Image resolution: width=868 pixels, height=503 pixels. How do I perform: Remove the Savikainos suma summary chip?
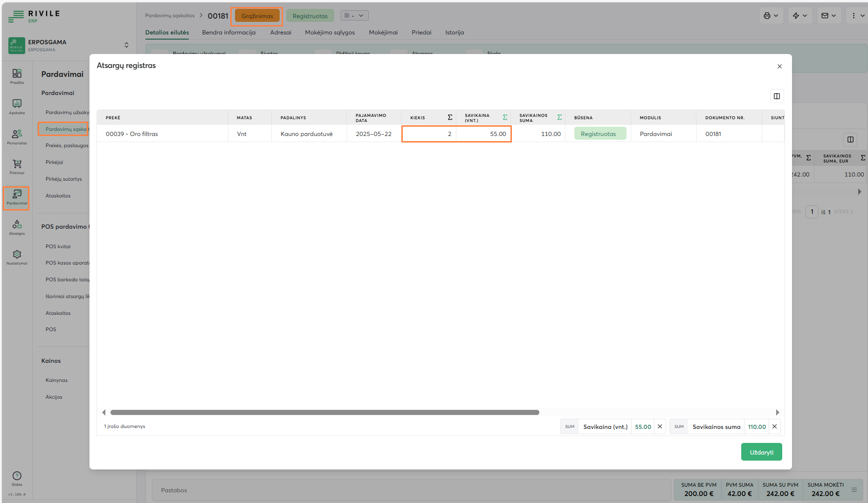(x=774, y=427)
